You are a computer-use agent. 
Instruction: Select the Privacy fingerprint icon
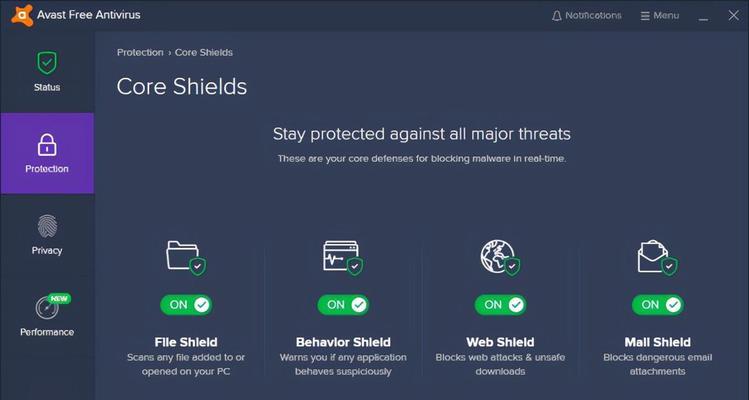point(47,227)
